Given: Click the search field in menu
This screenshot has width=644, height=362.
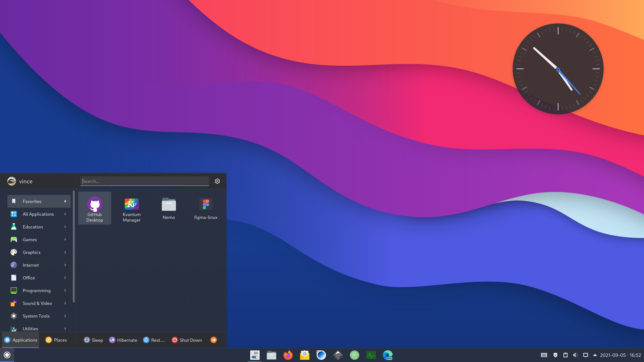Looking at the screenshot, I should pos(145,181).
